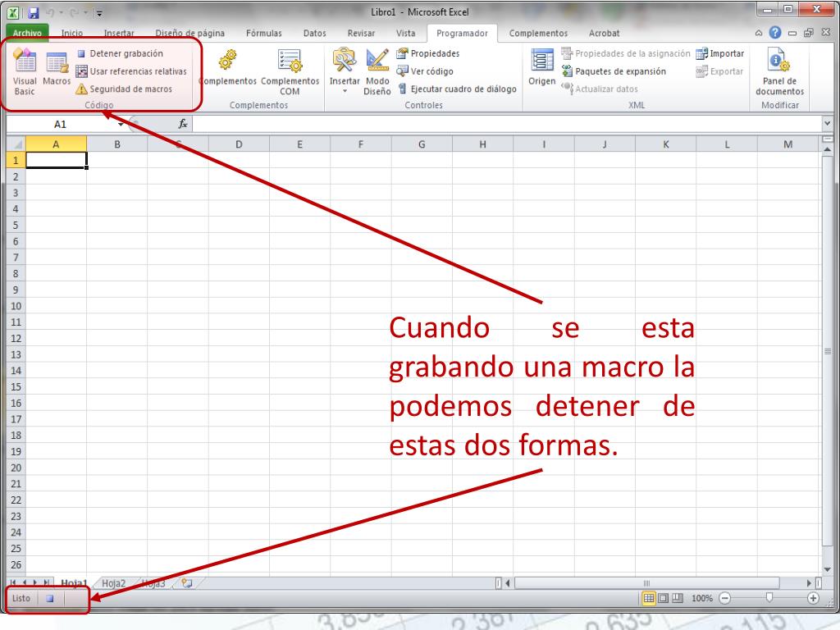Switch to sheet Hoja2
The image size is (840, 630).
(x=113, y=583)
